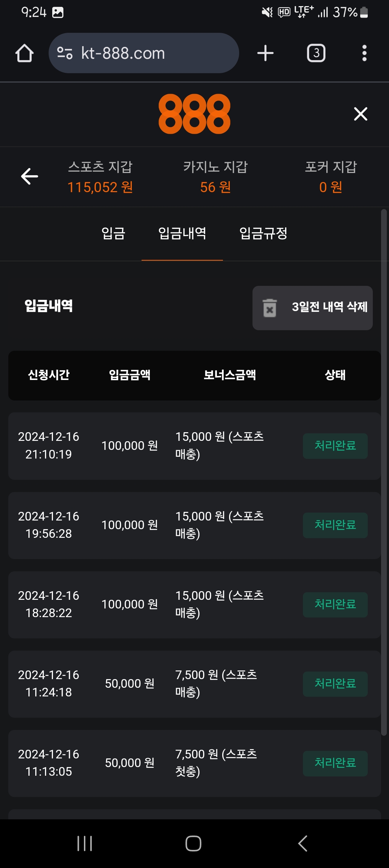The width and height of the screenshot is (389, 868).
Task: Tap 처리완료 status for 21:10:19 deposit
Action: (x=335, y=446)
